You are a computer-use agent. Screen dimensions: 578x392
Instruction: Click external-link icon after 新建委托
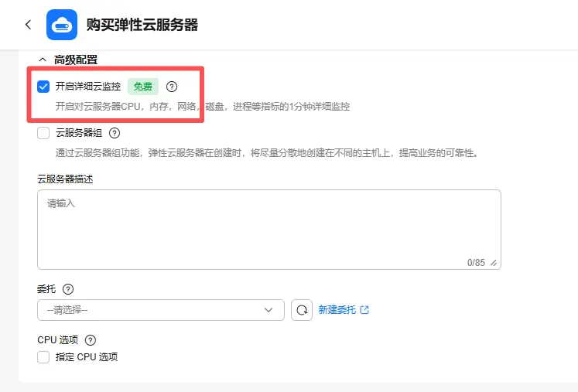(365, 310)
